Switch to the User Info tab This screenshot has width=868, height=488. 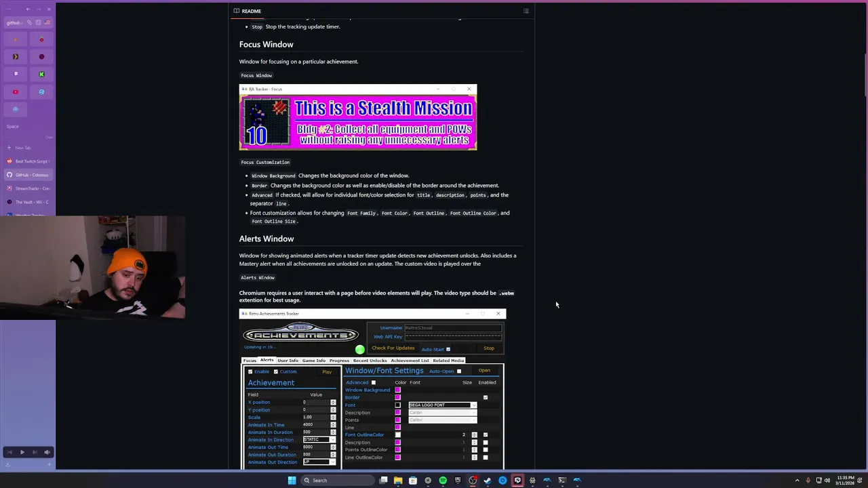pyautogui.click(x=288, y=361)
